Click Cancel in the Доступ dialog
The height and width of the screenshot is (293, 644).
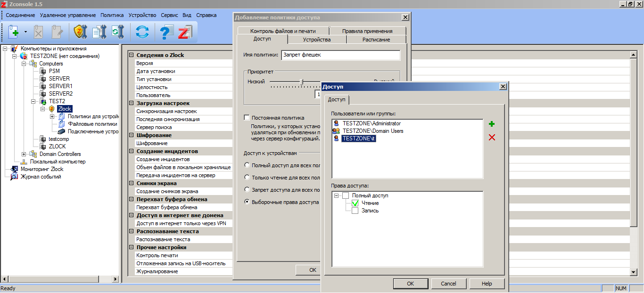[x=448, y=284]
